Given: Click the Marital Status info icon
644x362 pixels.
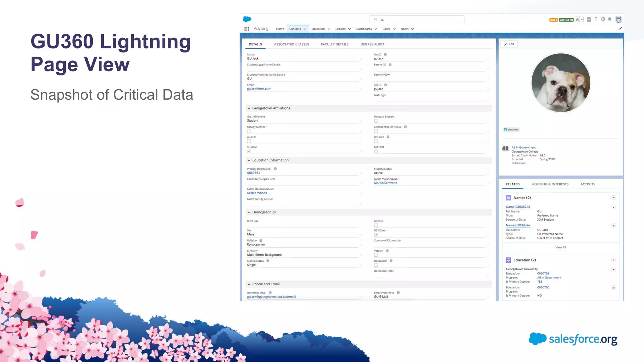Looking at the screenshot, I should click(x=268, y=261).
